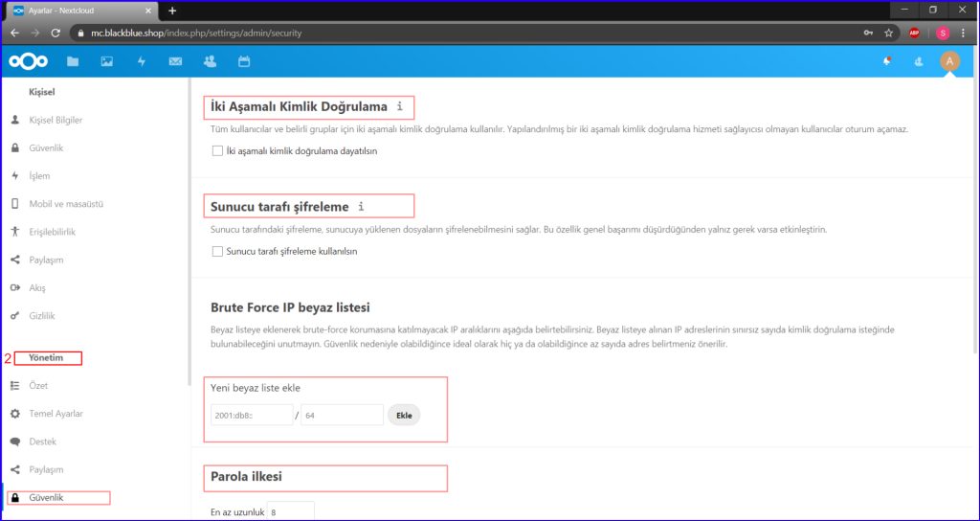Enable İki aşamalı kimlik doğrulama dayatılsın checkbox
Viewport: 980px width, 521px height.
pyautogui.click(x=217, y=150)
